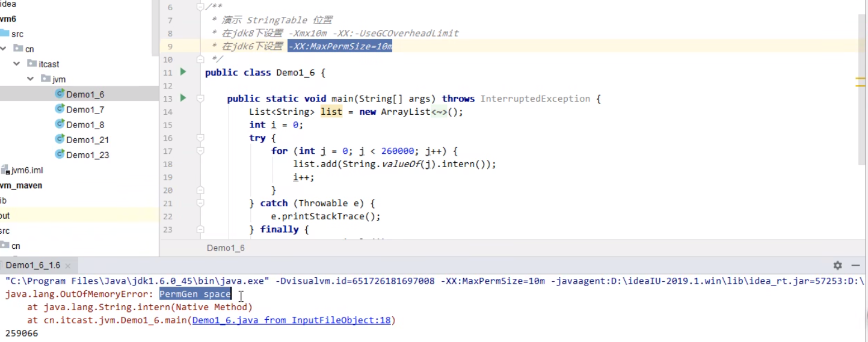868x342 pixels.
Task: Fold the try block at line 16
Action: coord(201,138)
